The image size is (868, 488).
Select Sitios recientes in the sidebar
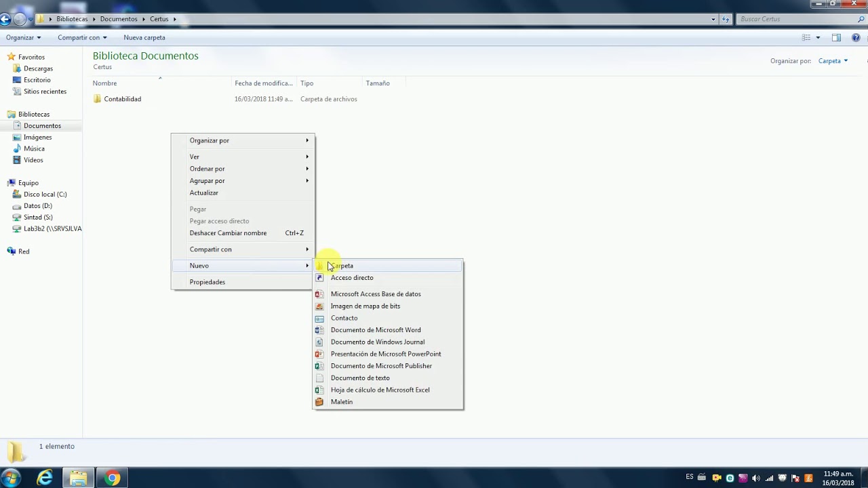45,91
